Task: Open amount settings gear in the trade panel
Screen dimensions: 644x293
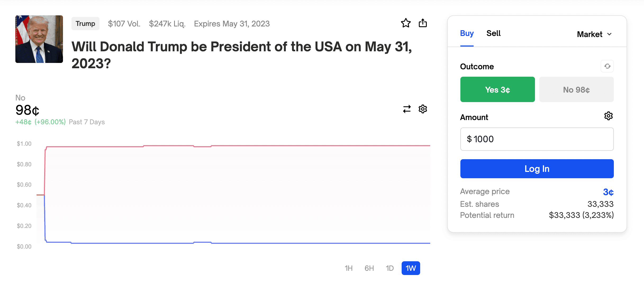Action: pos(608,116)
